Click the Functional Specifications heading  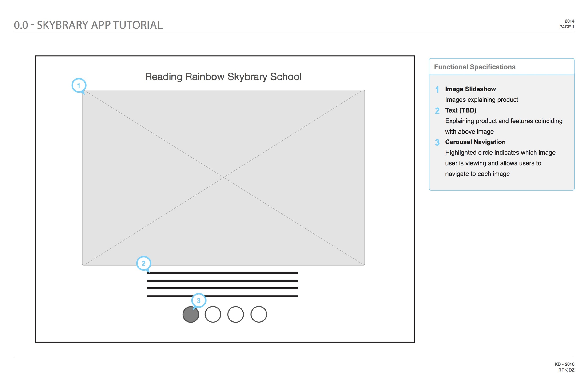click(x=475, y=67)
